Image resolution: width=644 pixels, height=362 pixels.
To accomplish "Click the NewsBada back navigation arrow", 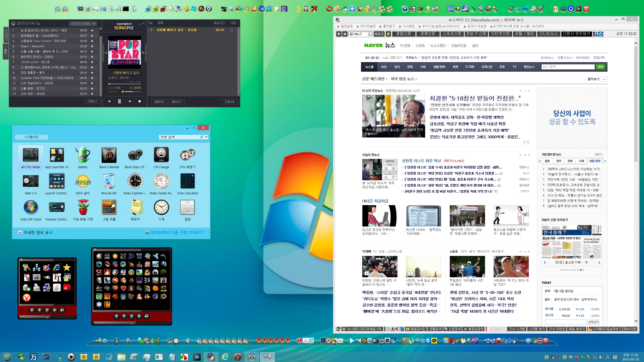I will [x=339, y=34].
